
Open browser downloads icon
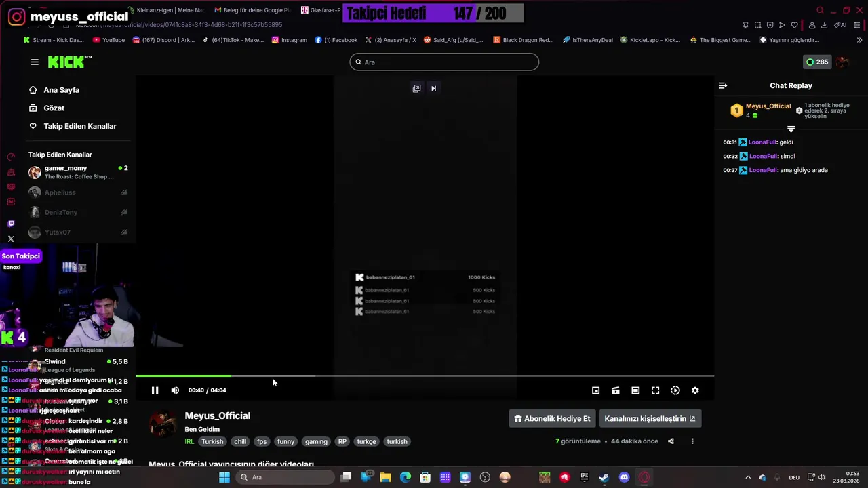tap(824, 25)
